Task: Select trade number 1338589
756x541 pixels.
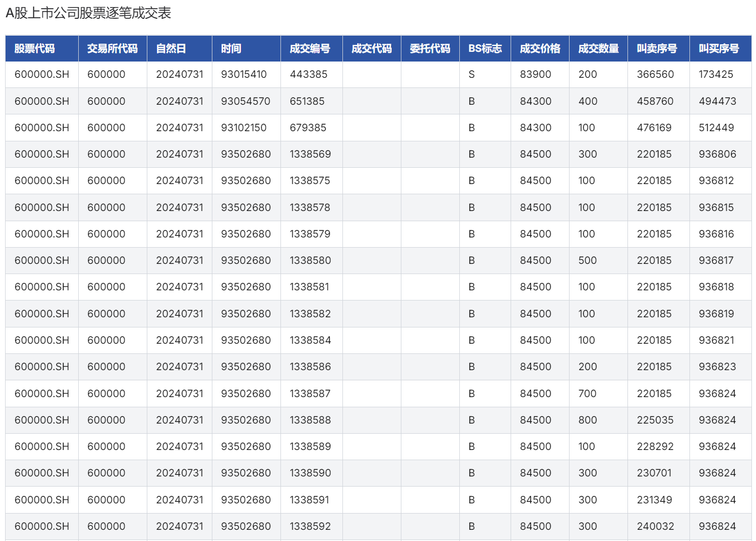Action: [310, 446]
